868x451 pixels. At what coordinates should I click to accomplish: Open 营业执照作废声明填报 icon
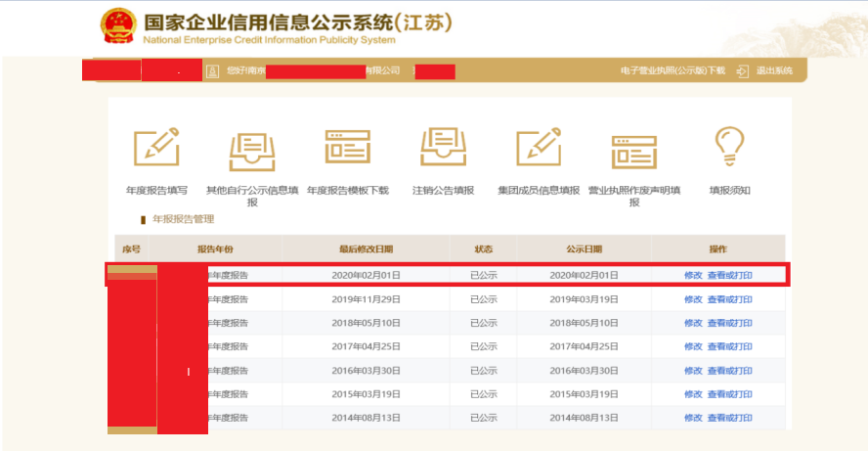pyautogui.click(x=633, y=152)
